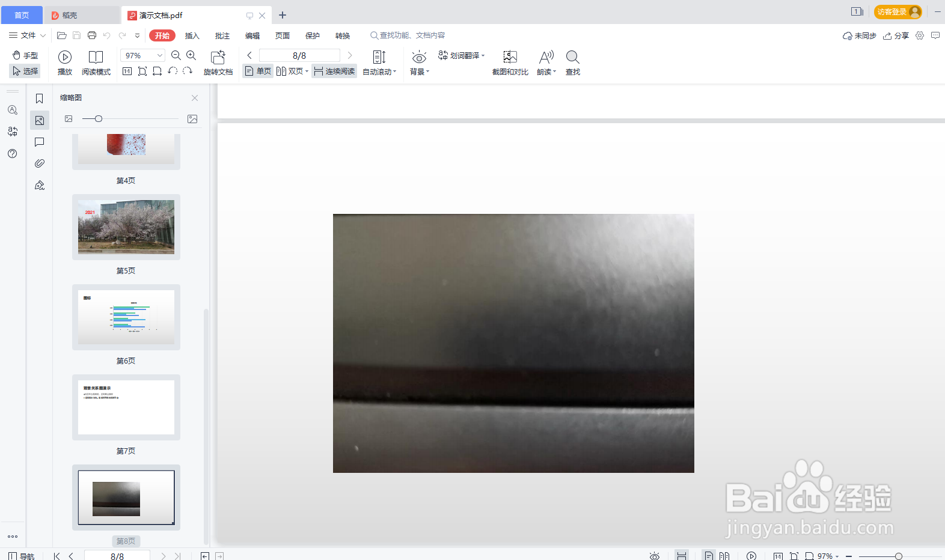
Task: Click Screenshot and Compare (截图和对比)
Action: click(x=510, y=63)
